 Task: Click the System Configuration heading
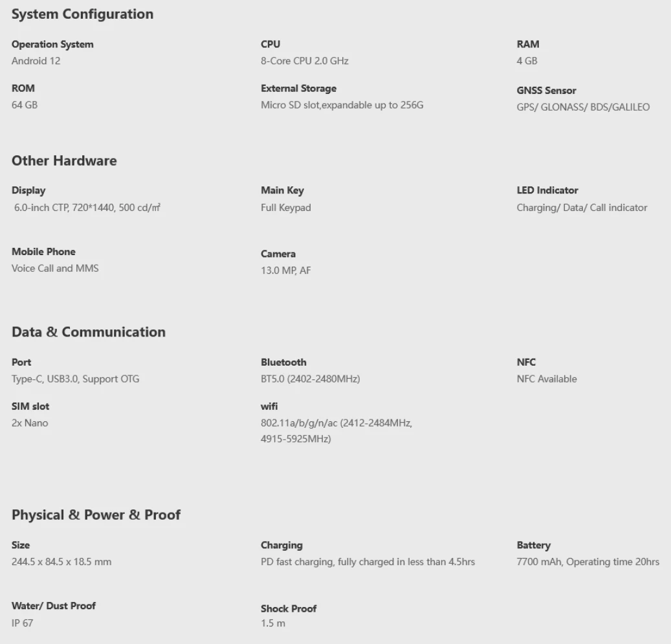[82, 14]
